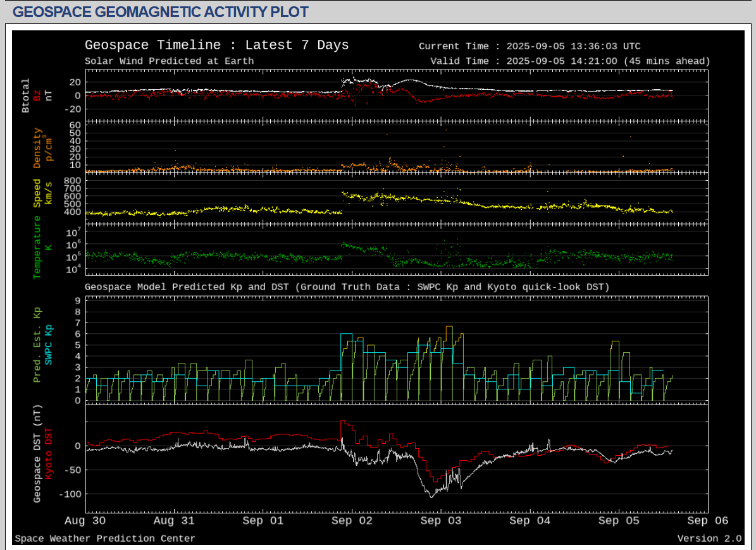The width and height of the screenshot is (756, 550).
Task: Click the Geospace DST (nT) axis label
Action: coord(37,454)
